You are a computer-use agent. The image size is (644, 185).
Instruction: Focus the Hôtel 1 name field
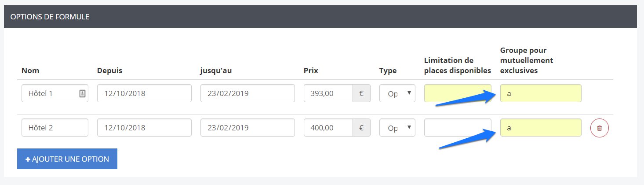[x=48, y=93]
